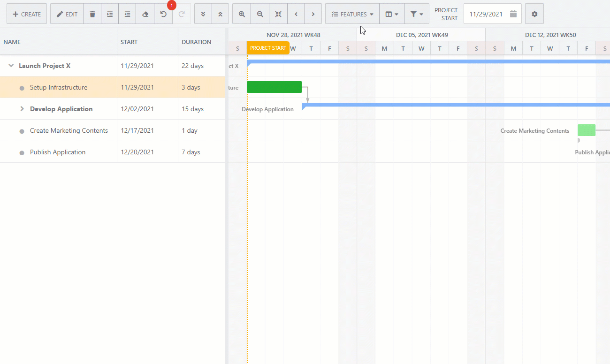
Task: Undo the last change
Action: pyautogui.click(x=163, y=14)
